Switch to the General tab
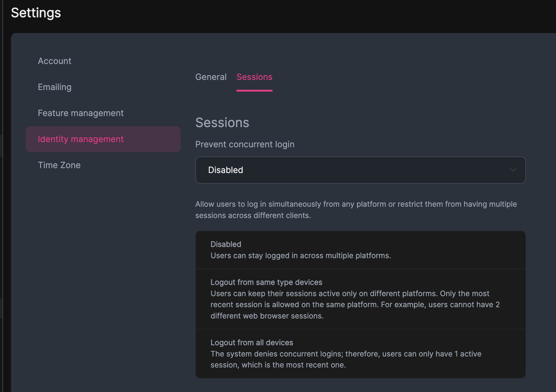 click(211, 77)
